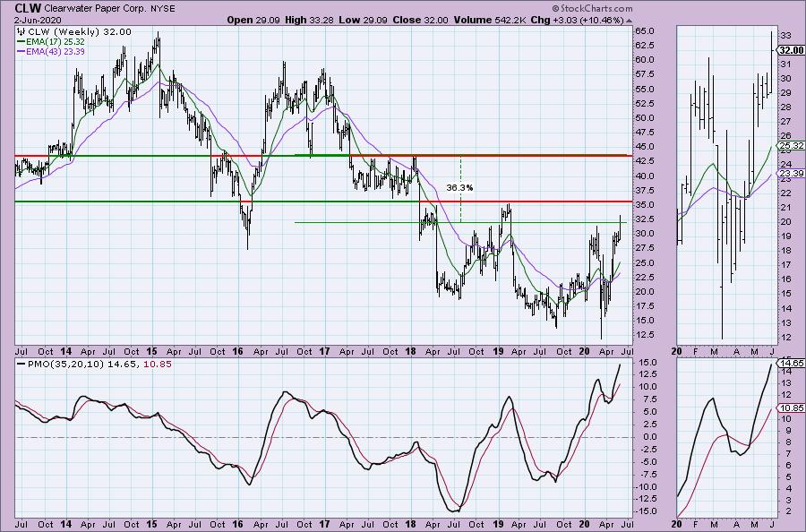The image size is (806, 532).
Task: Click the 25.32 EMA tag on zoom panel
Action: coord(792,146)
